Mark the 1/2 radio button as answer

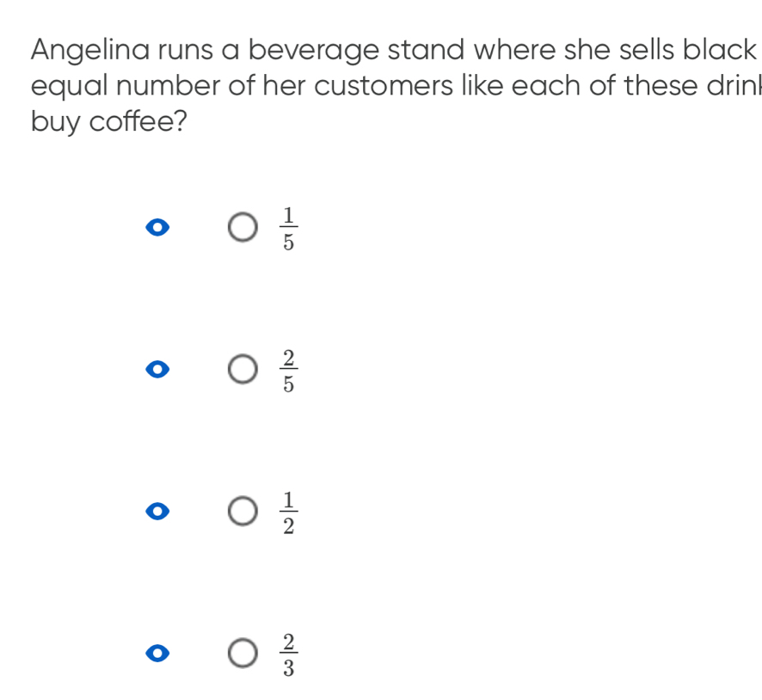pyautogui.click(x=243, y=512)
